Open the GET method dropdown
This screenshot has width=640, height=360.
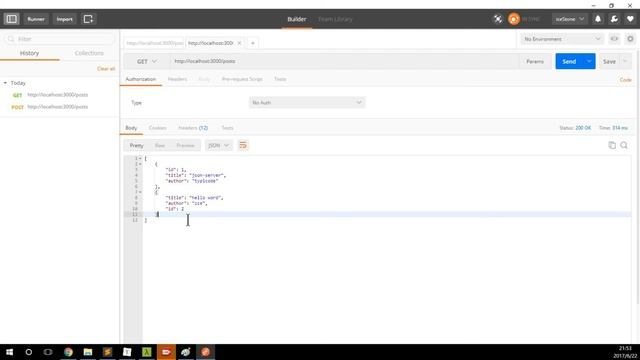[x=147, y=61]
